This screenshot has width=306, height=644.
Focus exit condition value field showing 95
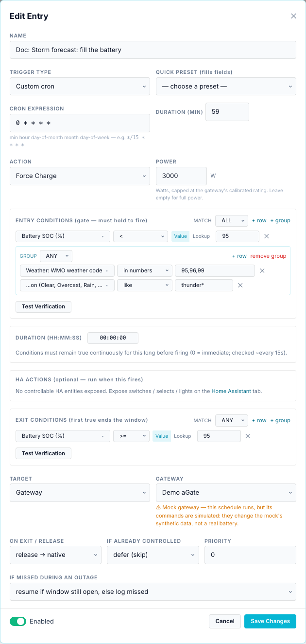pos(219,436)
